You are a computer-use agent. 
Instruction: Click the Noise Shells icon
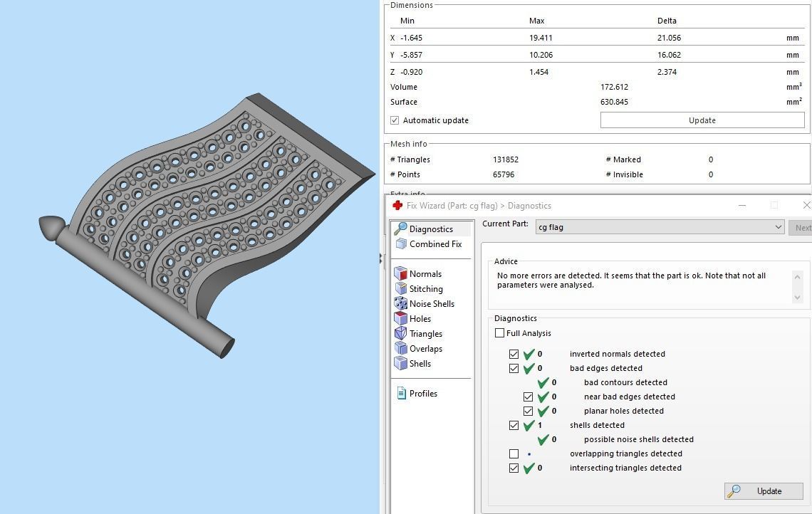[400, 304]
